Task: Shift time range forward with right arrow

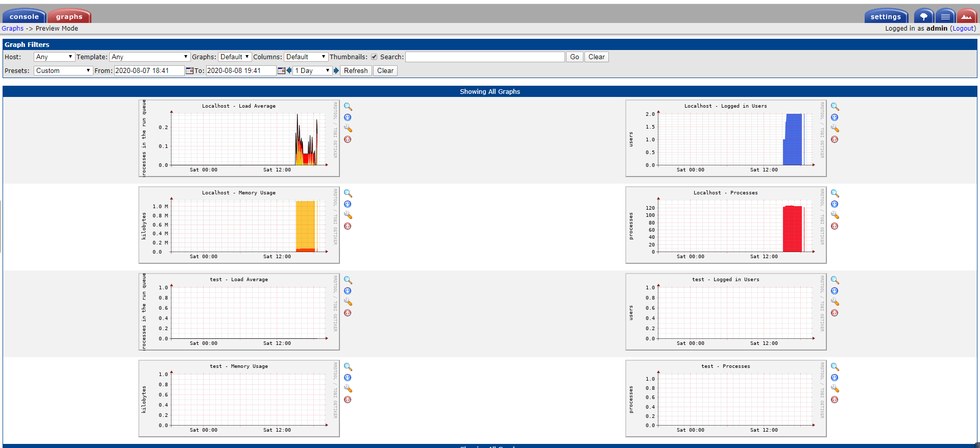Action: pos(336,71)
